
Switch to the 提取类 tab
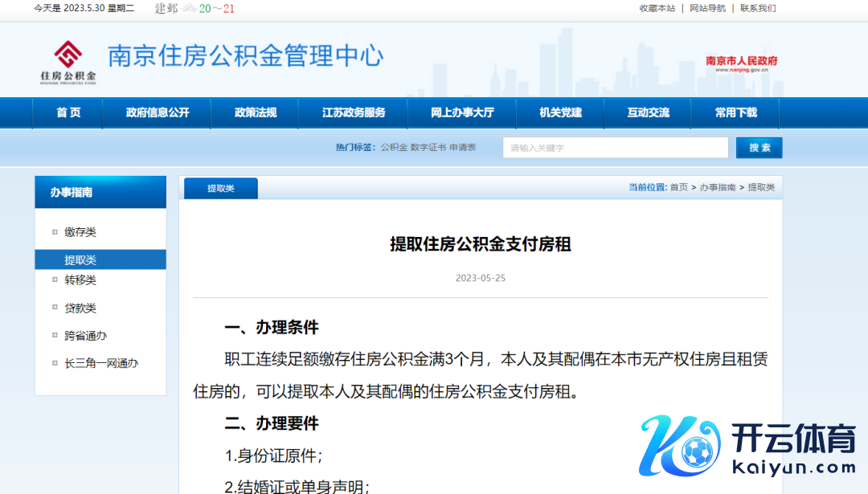click(x=221, y=188)
